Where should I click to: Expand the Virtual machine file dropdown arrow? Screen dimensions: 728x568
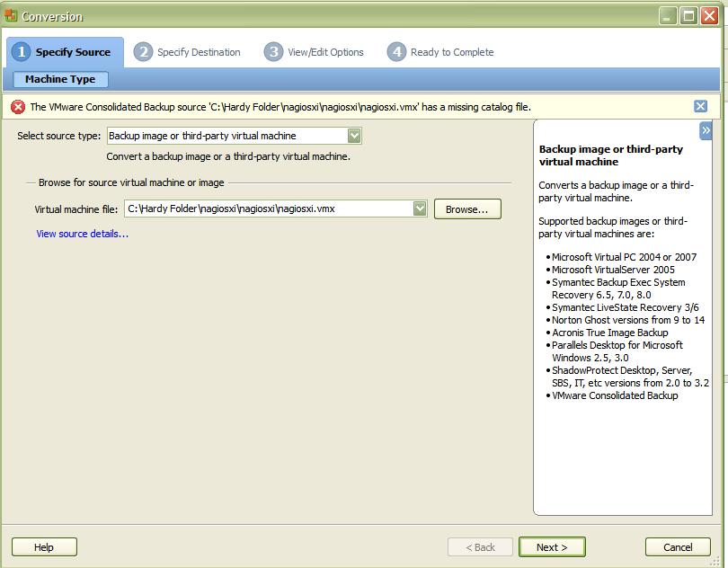pyautogui.click(x=420, y=209)
